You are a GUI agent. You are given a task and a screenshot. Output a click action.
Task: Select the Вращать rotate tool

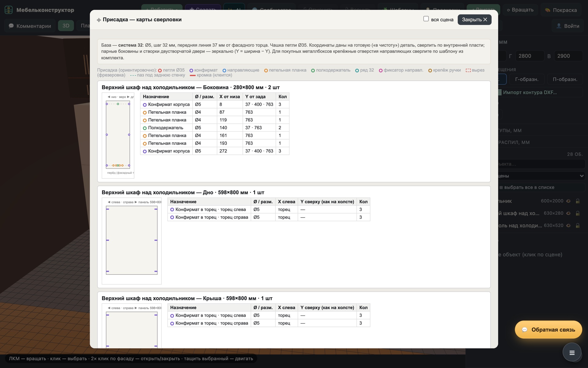(x=520, y=10)
